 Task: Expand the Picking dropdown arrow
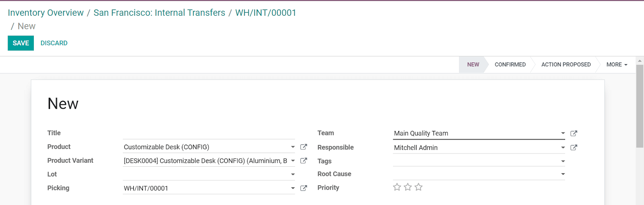click(293, 188)
